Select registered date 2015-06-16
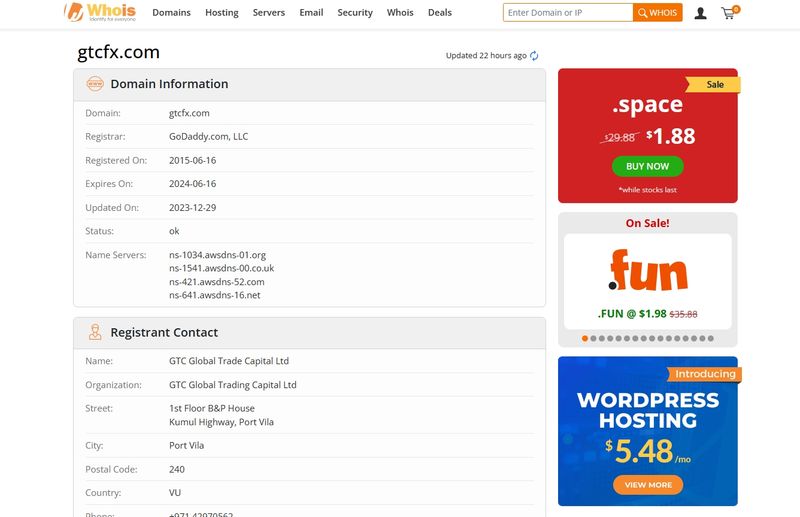The width and height of the screenshot is (800, 517). click(192, 160)
